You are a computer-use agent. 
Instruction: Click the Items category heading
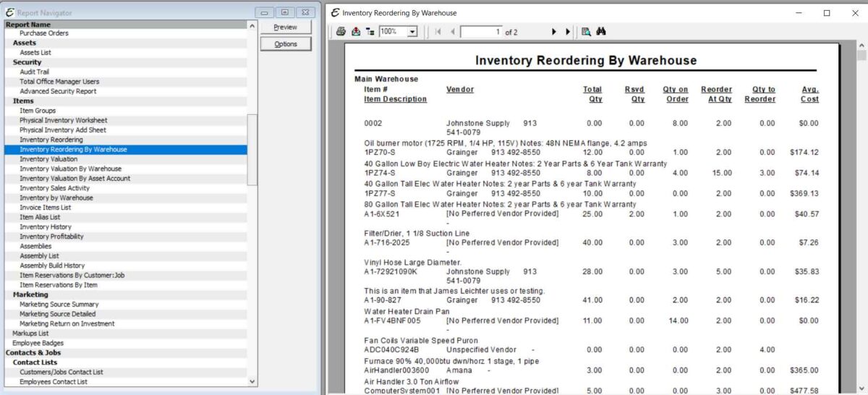23,101
